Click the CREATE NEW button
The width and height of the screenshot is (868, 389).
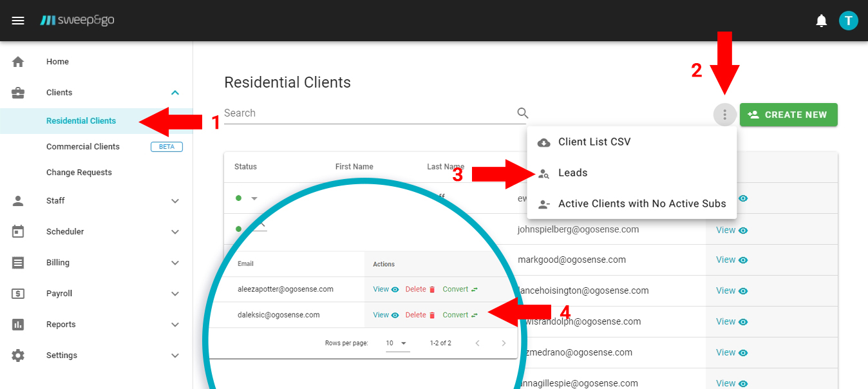[788, 114]
